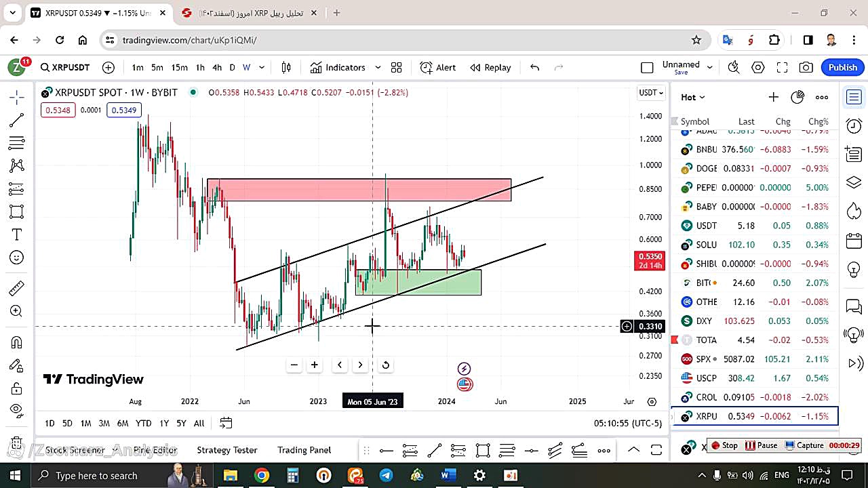
Task: Enter fullscreen mode
Action: [x=782, y=67]
